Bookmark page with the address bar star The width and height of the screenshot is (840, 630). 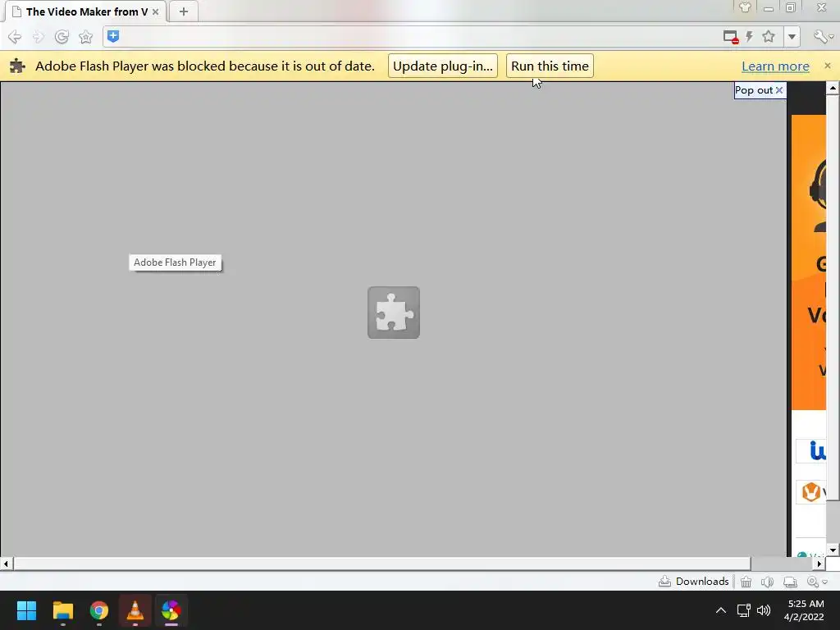(x=769, y=36)
